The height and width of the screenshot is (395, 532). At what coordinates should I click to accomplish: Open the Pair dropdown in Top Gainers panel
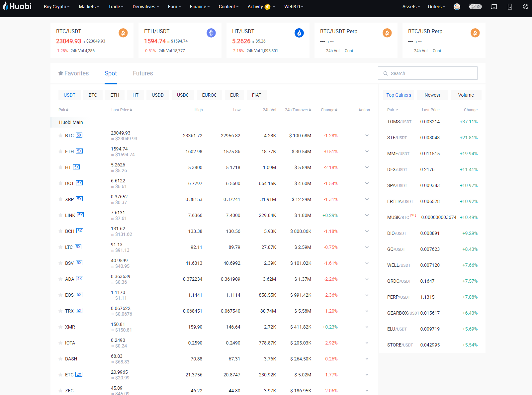393,110
